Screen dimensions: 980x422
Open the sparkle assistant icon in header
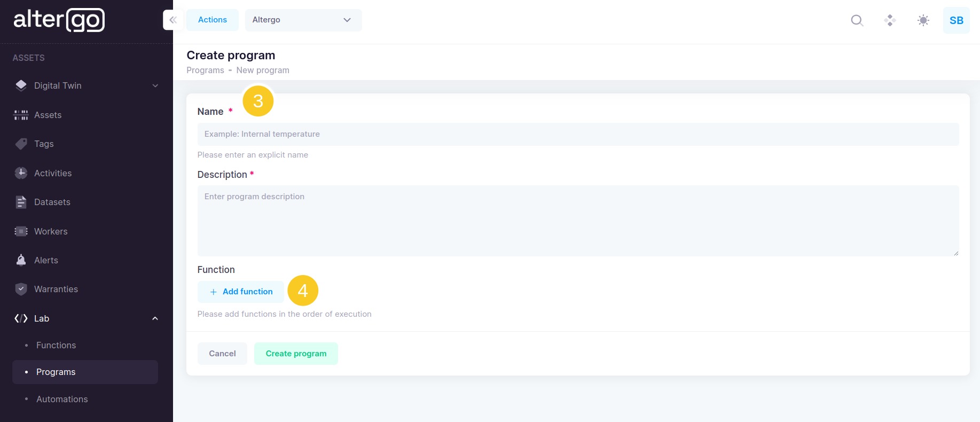pyautogui.click(x=890, y=20)
